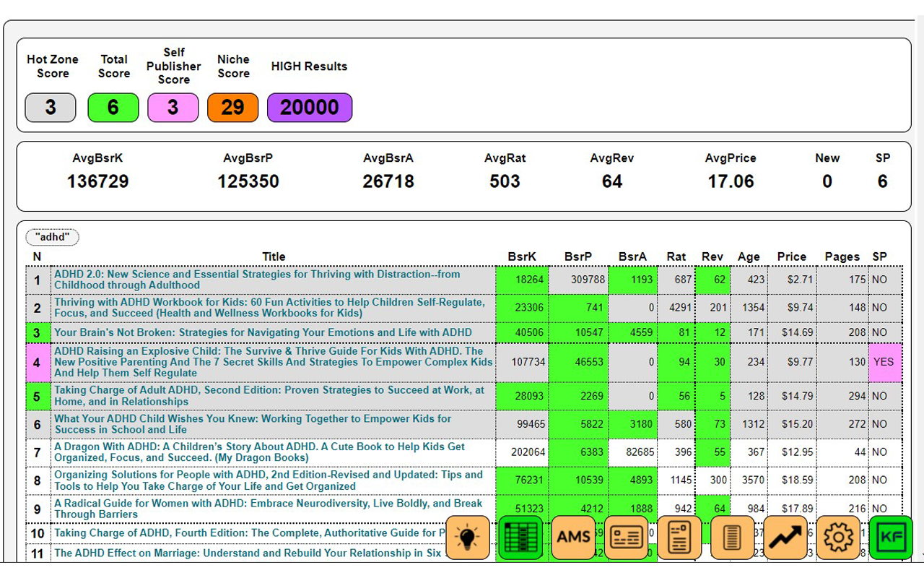Viewport: 924px width, 578px height.
Task: Click the Age column header
Action: 749,256
